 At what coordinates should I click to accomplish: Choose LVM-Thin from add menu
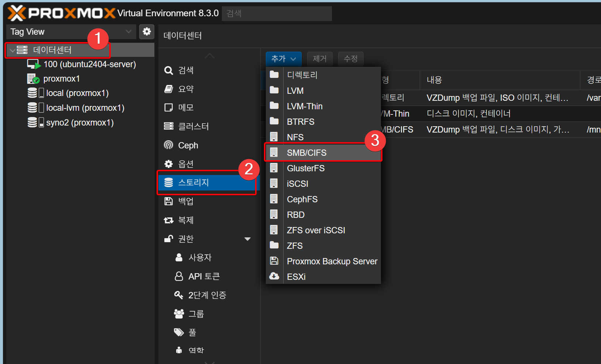coord(323,106)
